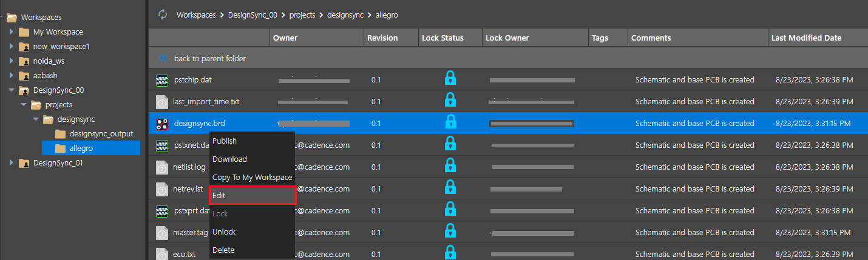Click pstchip.dat file type icon
Screen dimensions: 868x260
pyautogui.click(x=161, y=79)
